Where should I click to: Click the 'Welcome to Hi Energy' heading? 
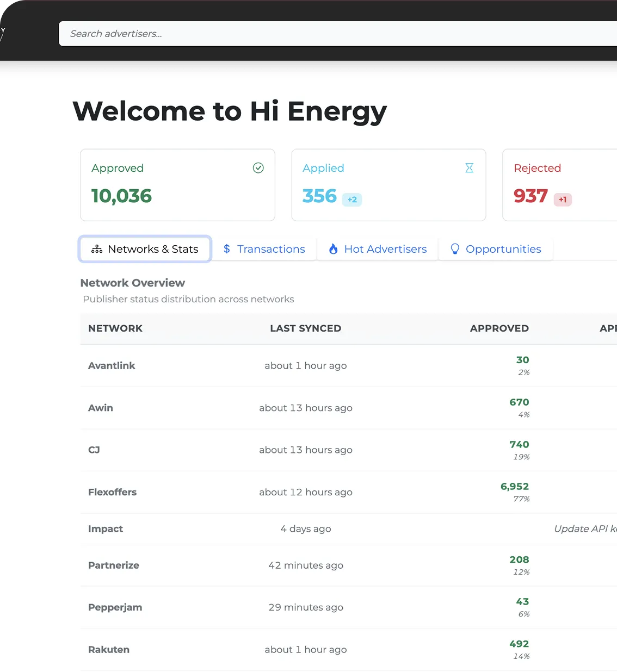point(230,111)
